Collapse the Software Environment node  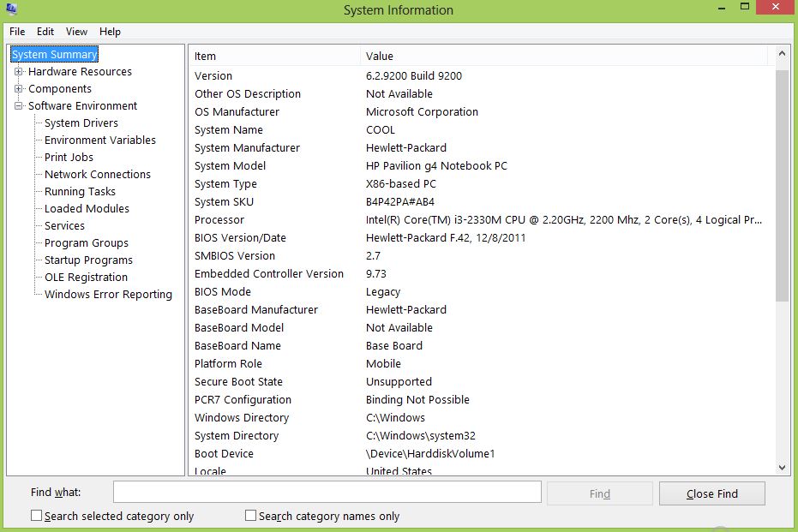[x=19, y=105]
